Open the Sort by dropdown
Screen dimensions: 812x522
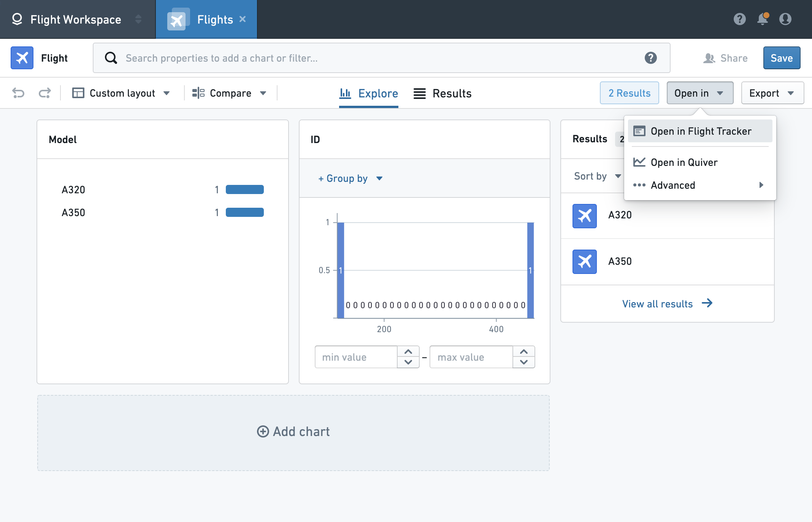(x=597, y=176)
